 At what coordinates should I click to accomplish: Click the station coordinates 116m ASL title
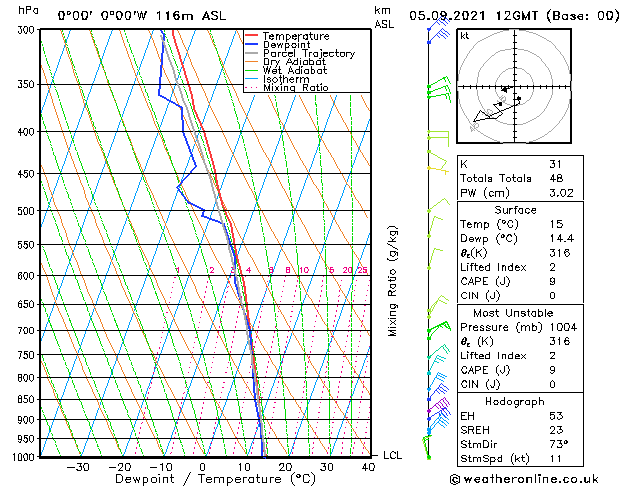(x=142, y=16)
